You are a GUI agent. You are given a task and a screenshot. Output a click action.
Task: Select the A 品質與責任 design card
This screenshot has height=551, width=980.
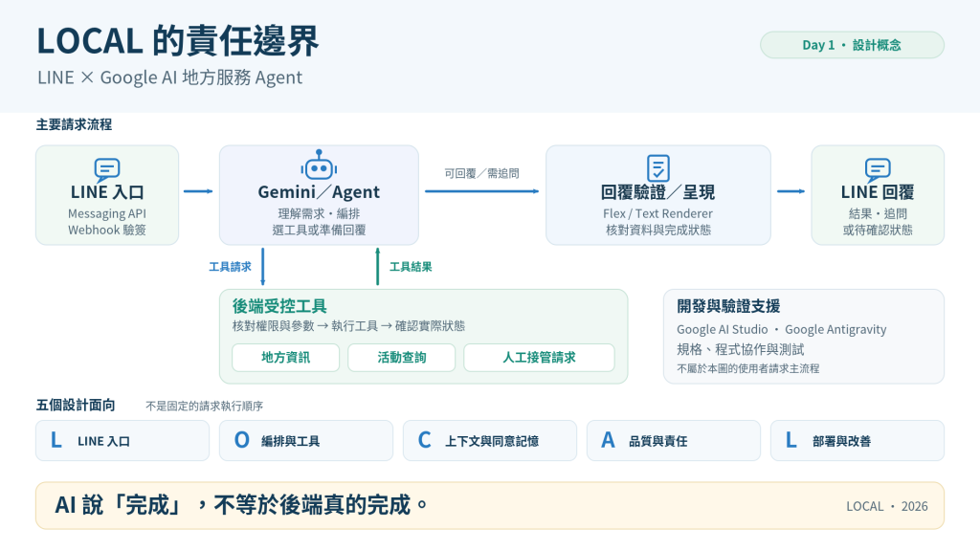(674, 440)
